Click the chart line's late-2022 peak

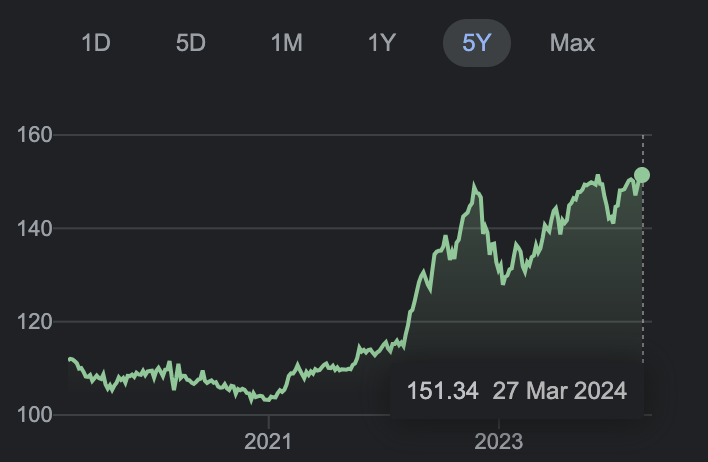(474, 186)
